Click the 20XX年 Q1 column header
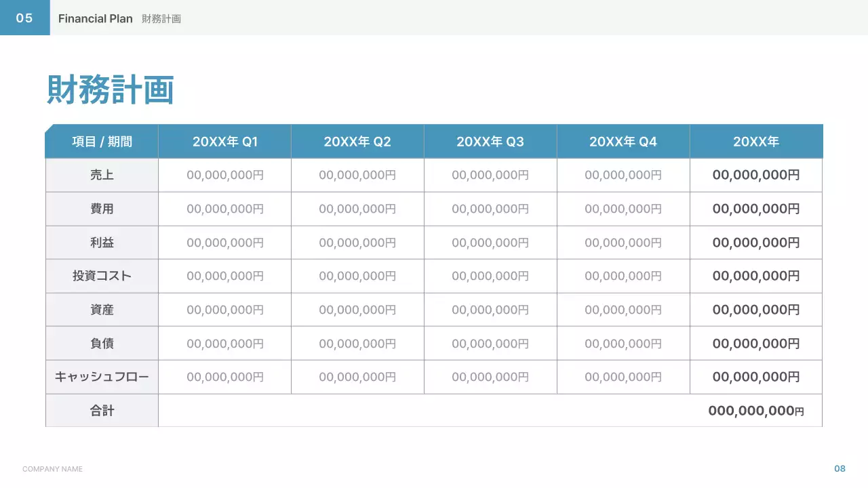Viewport: 868px width, 488px height. point(225,142)
